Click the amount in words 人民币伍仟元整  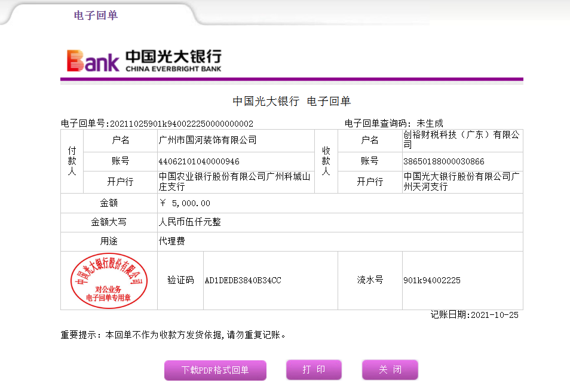(x=190, y=222)
